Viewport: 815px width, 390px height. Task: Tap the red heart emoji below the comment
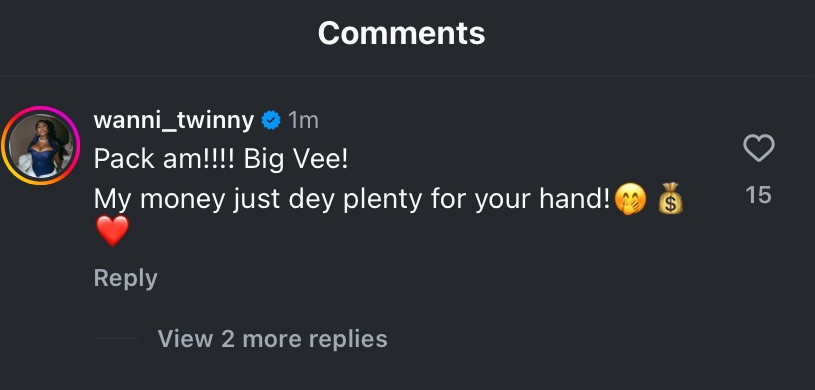(112, 231)
